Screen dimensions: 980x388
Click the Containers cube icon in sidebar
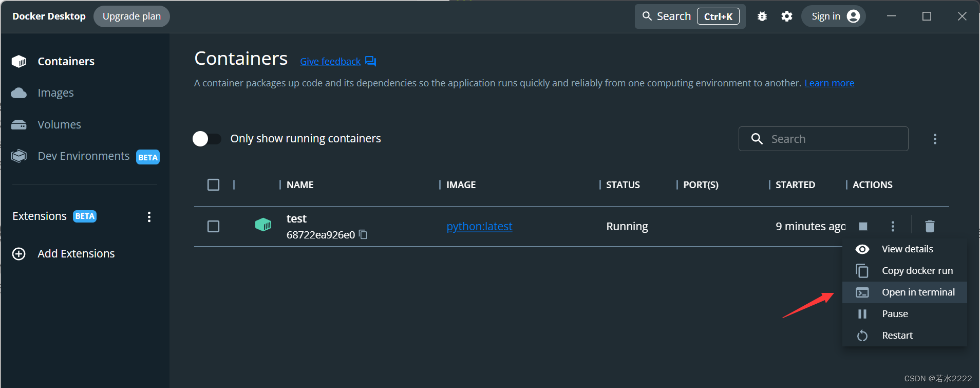tap(19, 62)
